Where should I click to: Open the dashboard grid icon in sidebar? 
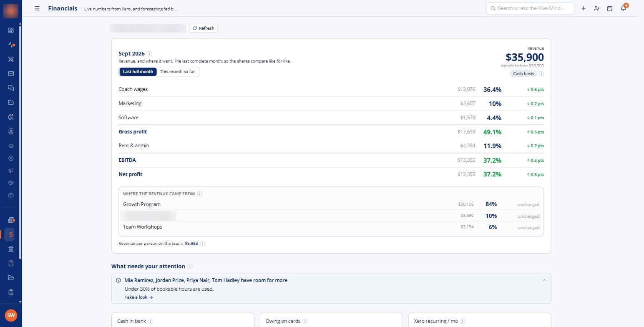[x=11, y=30]
